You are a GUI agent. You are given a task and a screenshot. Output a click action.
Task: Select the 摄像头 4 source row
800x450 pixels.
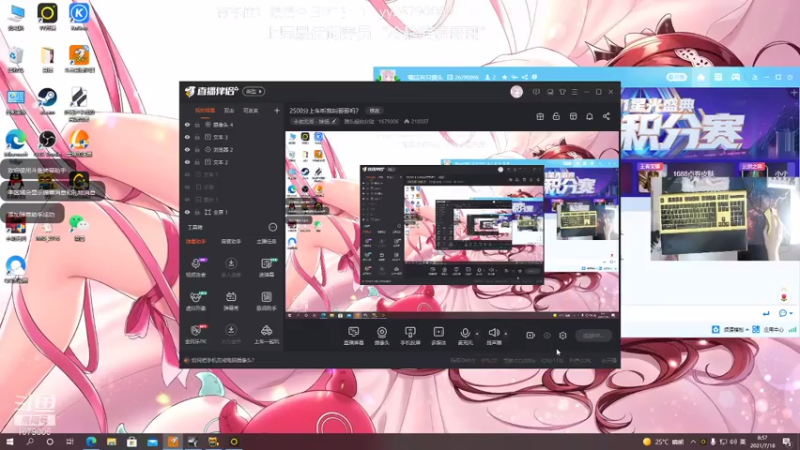232,124
